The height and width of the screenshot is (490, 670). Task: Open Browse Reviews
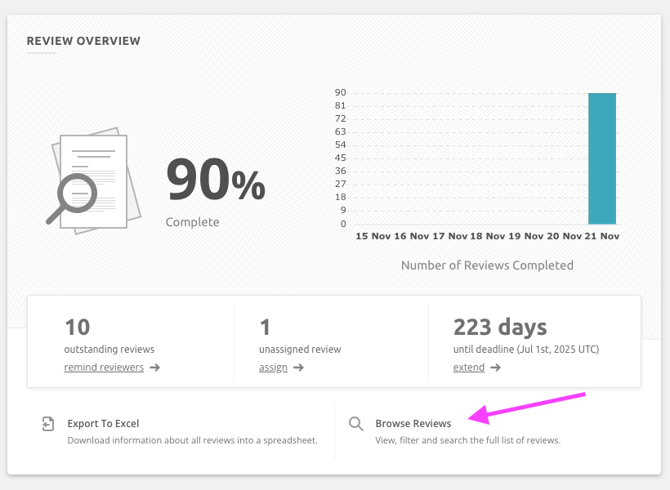click(x=413, y=423)
